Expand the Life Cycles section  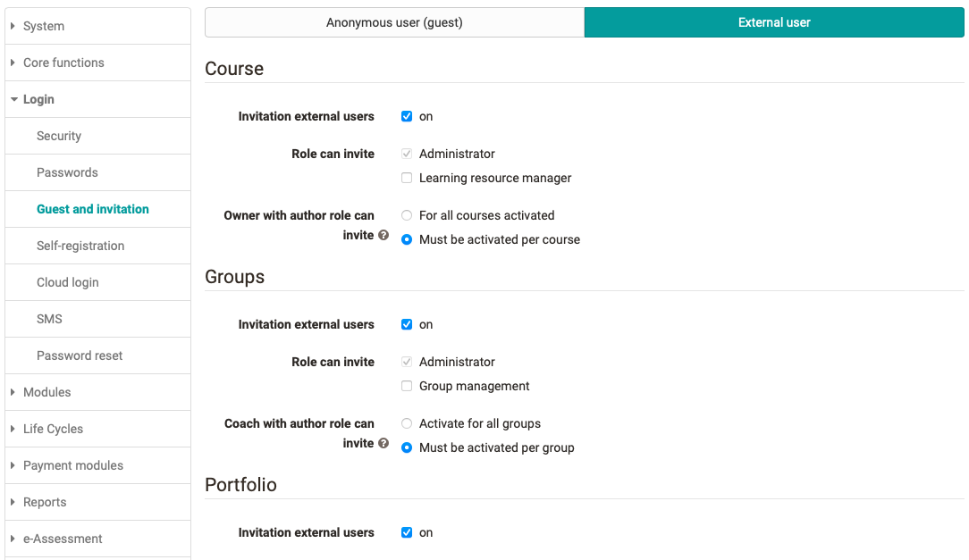[51, 429]
